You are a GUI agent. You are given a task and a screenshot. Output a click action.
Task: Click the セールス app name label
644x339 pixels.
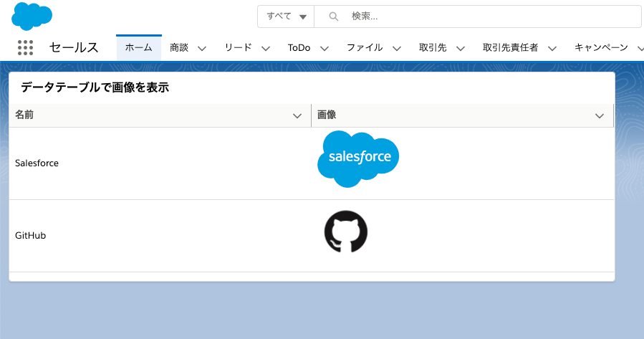[x=74, y=48]
